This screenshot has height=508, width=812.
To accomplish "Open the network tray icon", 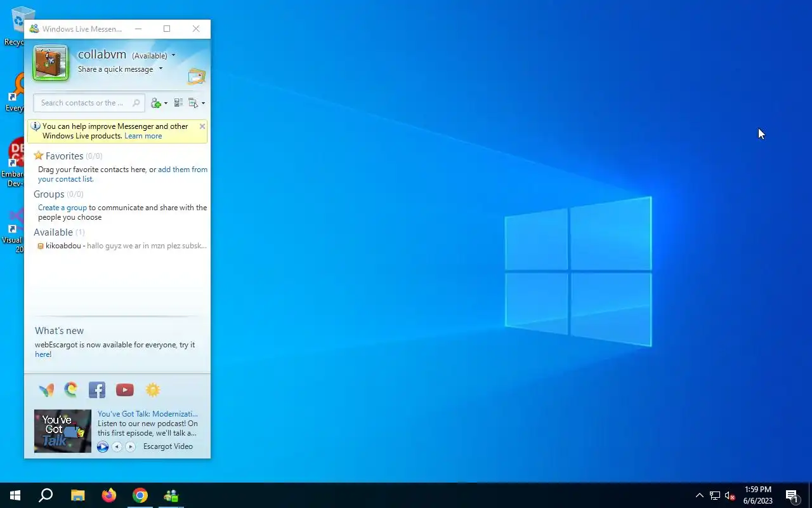I will point(715,495).
